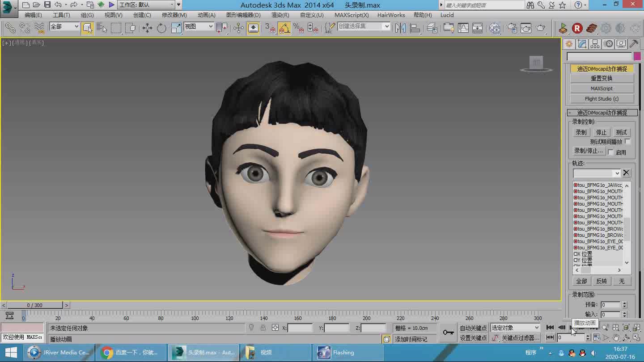This screenshot has height=362, width=644.
Task: Click the 重置变换 utility button
Action: click(x=602, y=78)
